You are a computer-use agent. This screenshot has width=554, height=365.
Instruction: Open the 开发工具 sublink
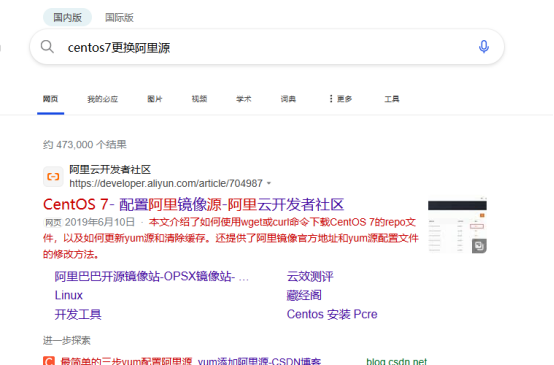pos(78,314)
